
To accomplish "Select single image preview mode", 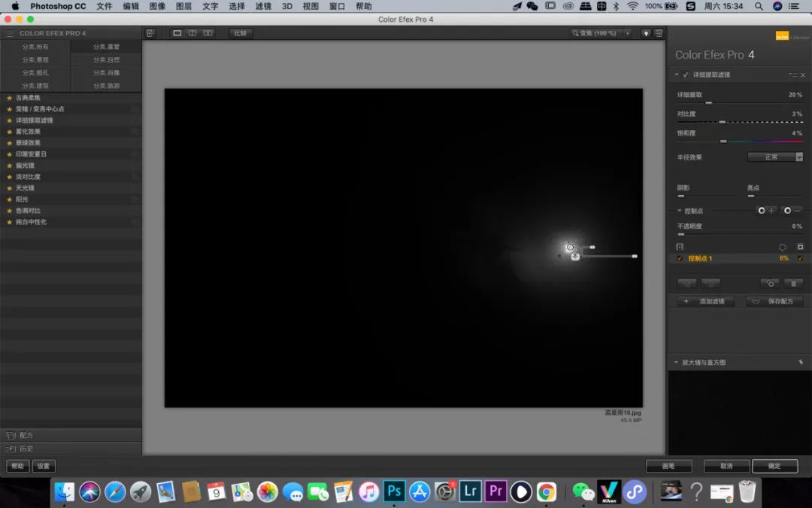I will (177, 33).
